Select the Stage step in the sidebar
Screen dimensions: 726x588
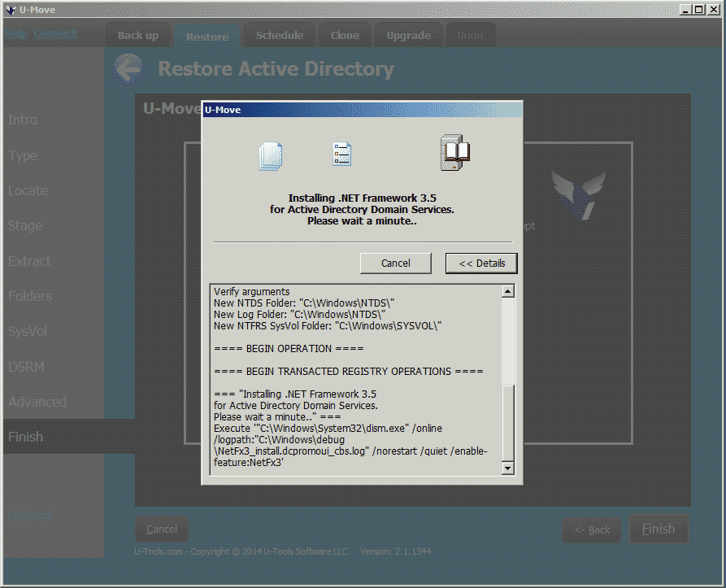click(x=25, y=226)
